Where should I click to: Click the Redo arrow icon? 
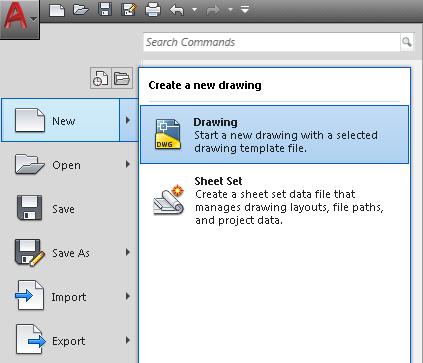click(x=213, y=10)
